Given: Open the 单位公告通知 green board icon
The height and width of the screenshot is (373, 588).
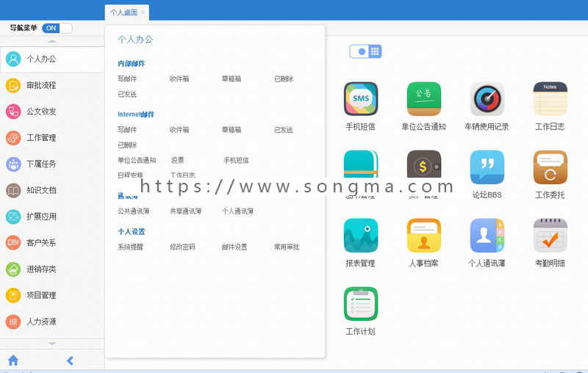Looking at the screenshot, I should (424, 98).
